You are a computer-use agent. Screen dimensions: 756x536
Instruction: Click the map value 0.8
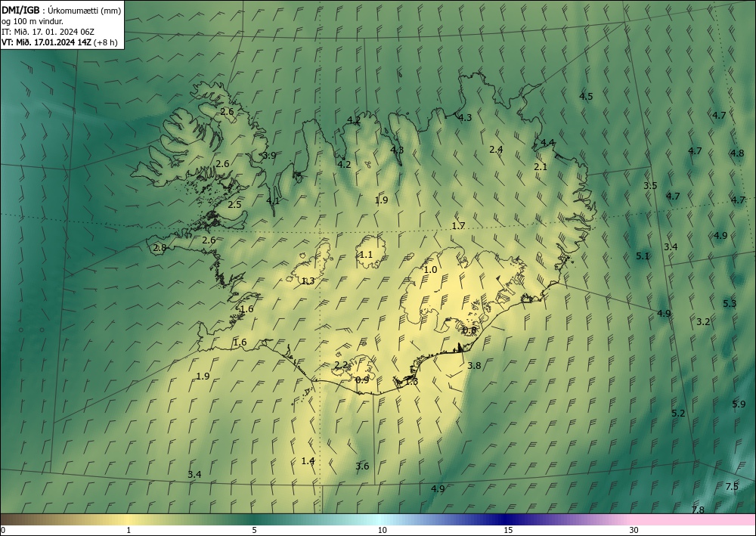(x=469, y=330)
